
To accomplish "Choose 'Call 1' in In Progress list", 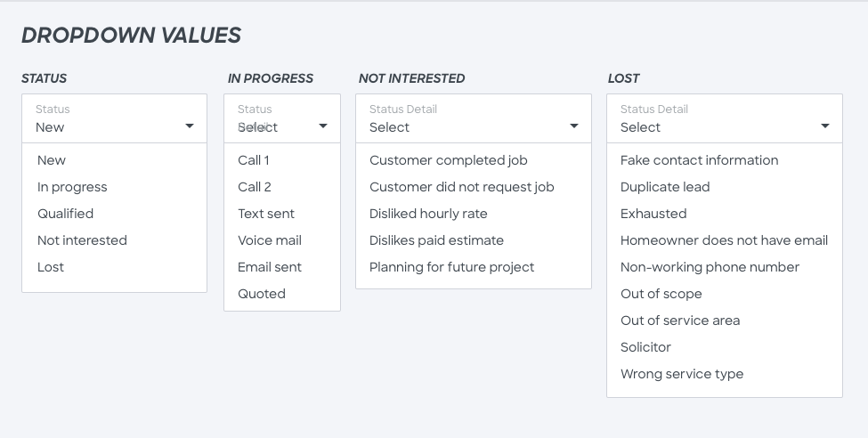I will [x=254, y=160].
